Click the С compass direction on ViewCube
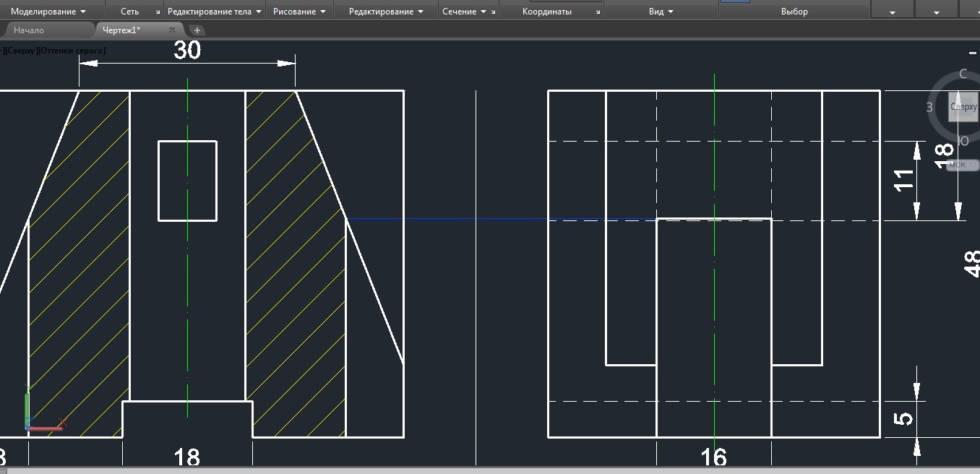Viewport: 980px width, 474px height. point(963,74)
